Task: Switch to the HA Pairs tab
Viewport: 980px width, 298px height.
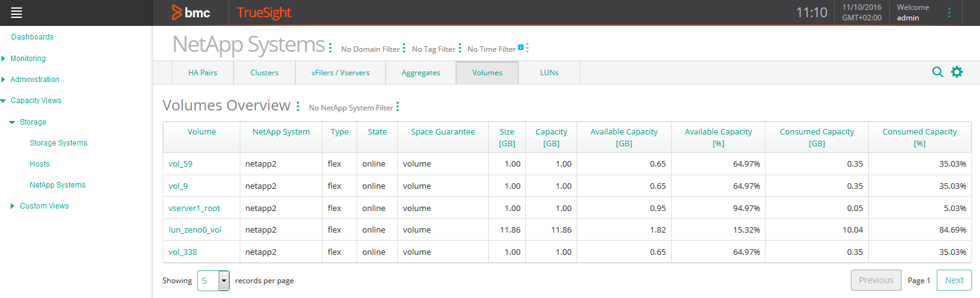Action: tap(203, 73)
